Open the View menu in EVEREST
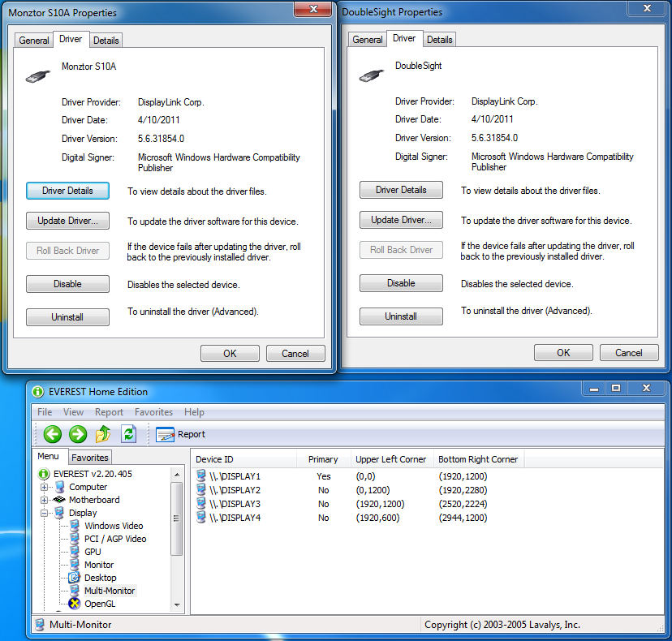This screenshot has height=641, width=672. tap(73, 411)
